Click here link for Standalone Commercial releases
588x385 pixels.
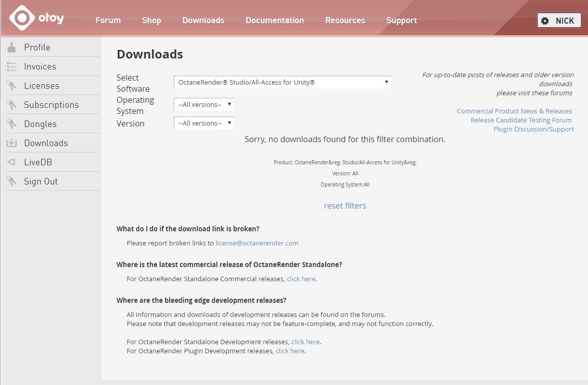[301, 279]
